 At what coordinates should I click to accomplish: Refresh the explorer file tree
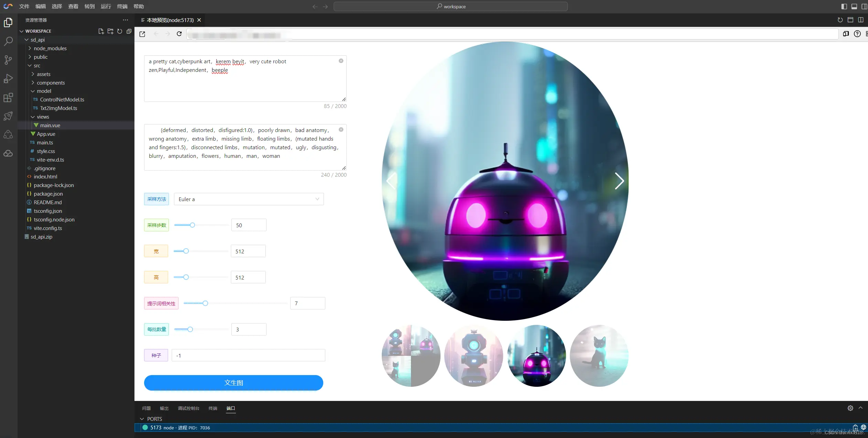120,31
